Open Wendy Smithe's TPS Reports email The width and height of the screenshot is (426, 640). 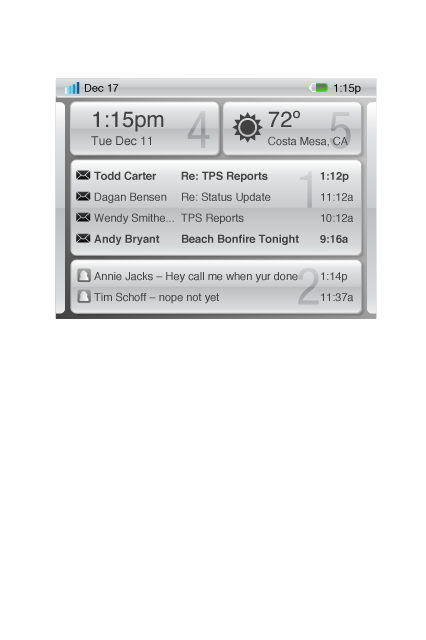[216, 218]
